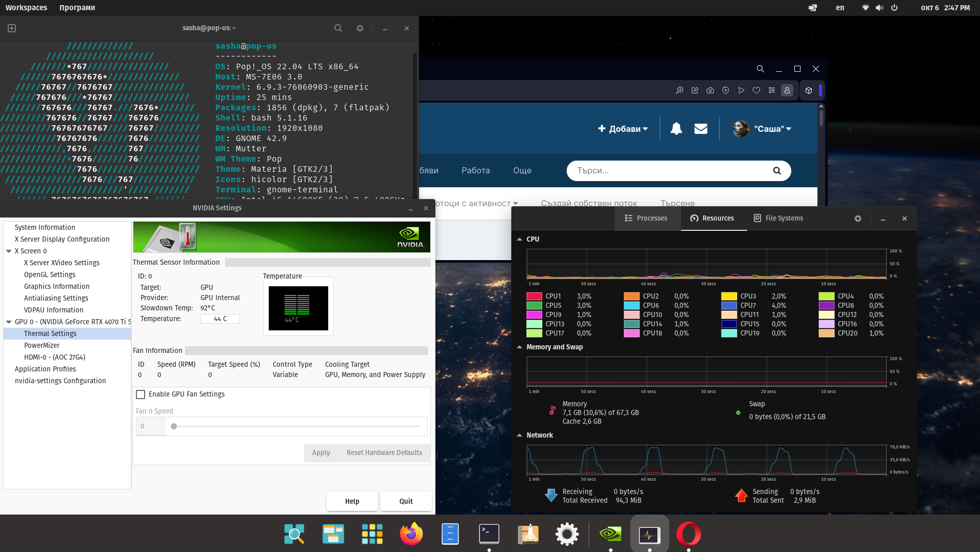Click the CPU4 color swatch
The width and height of the screenshot is (980, 552).
pyautogui.click(x=827, y=297)
